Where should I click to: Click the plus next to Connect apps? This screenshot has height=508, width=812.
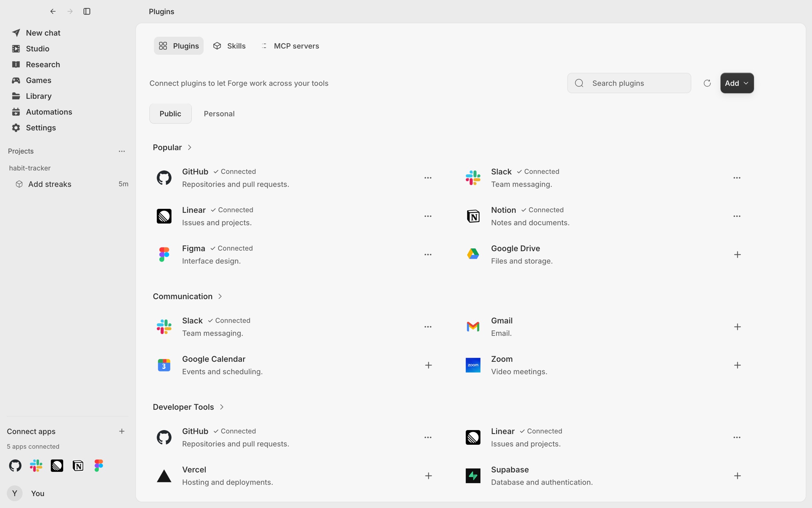coord(122,431)
